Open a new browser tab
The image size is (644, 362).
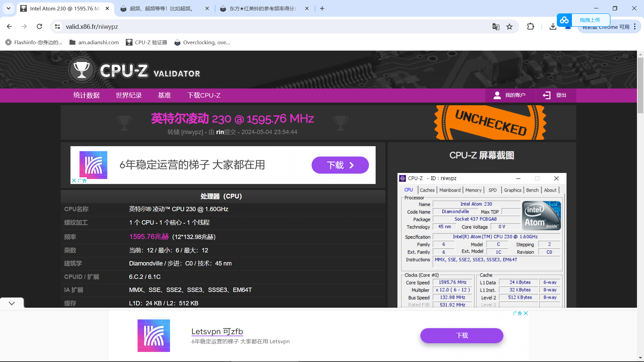(322, 8)
